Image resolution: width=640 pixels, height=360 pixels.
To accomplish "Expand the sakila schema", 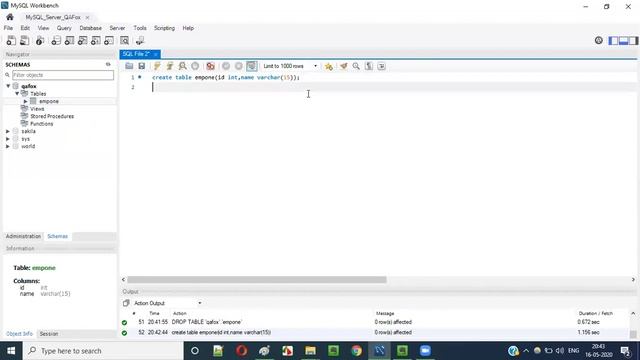I will click(8, 131).
